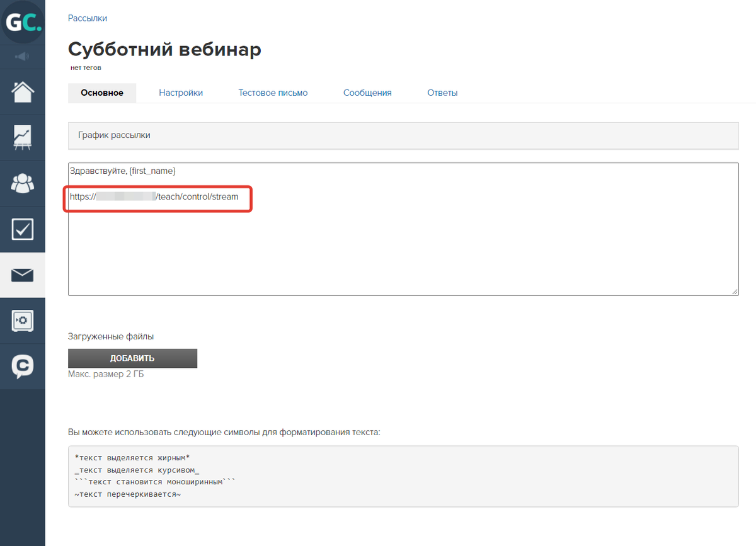Click the formatting symbols instruction sentence
The image size is (756, 546).
[224, 433]
